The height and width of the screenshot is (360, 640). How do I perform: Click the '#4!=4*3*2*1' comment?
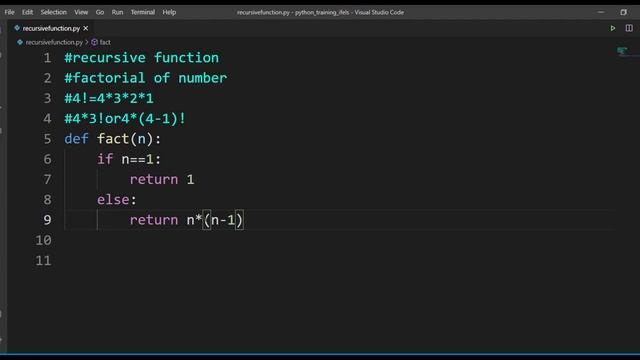coord(109,98)
